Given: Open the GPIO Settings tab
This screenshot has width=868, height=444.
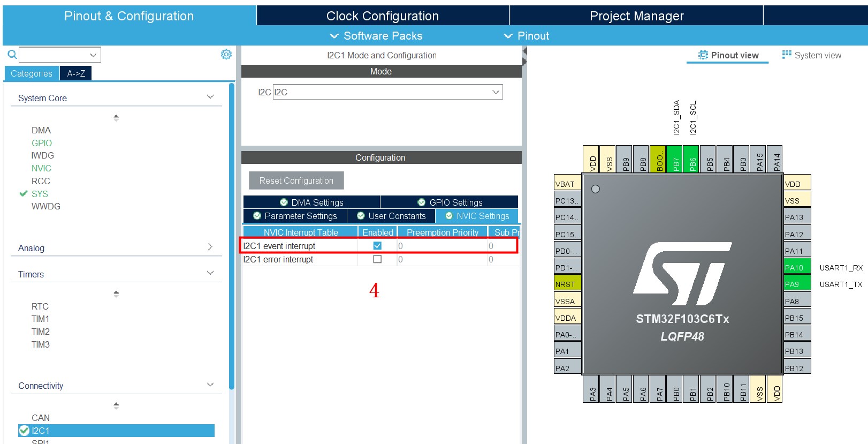Looking at the screenshot, I should [450, 202].
